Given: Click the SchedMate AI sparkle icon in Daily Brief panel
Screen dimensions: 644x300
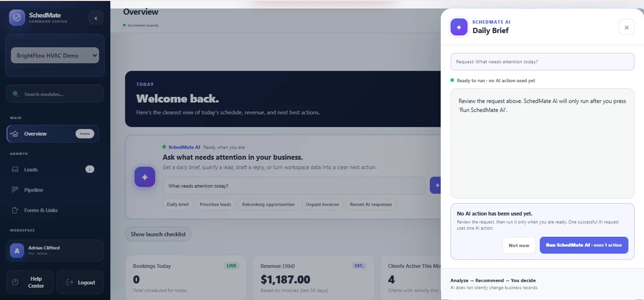Looking at the screenshot, I should coord(459,27).
